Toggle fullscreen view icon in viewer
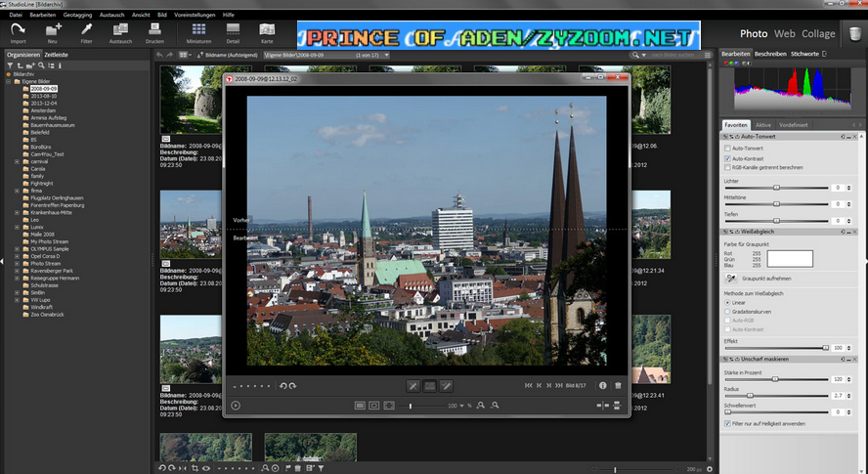This screenshot has height=474, width=868. pyautogui.click(x=389, y=406)
